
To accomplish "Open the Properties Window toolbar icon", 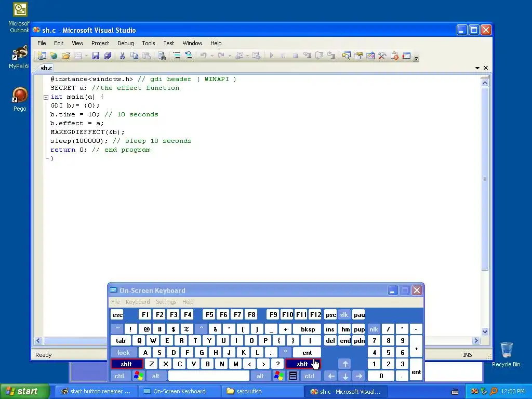I will [358, 56].
